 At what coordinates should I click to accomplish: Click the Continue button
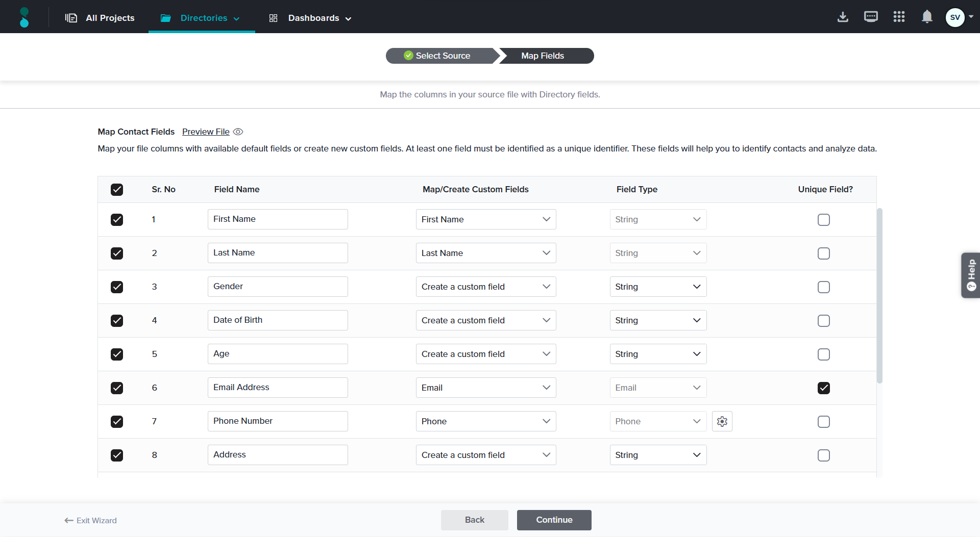(554, 520)
